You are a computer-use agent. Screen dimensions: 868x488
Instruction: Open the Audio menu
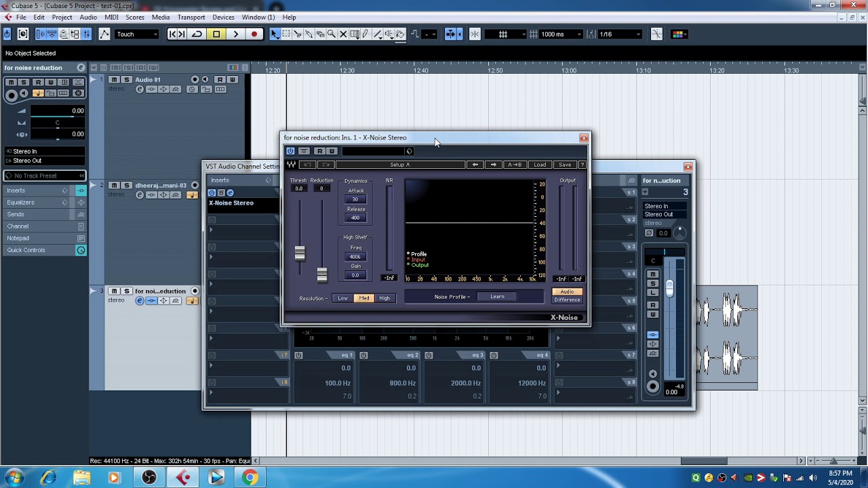88,17
